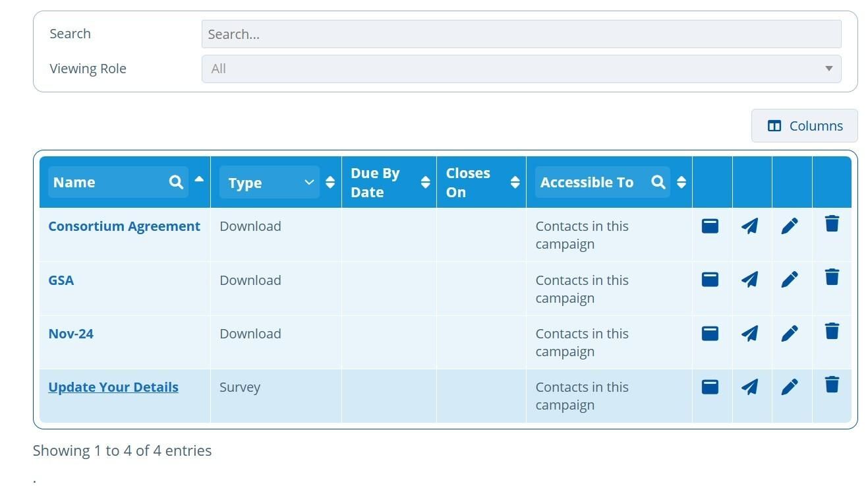Open the Viewing Role dropdown

521,69
